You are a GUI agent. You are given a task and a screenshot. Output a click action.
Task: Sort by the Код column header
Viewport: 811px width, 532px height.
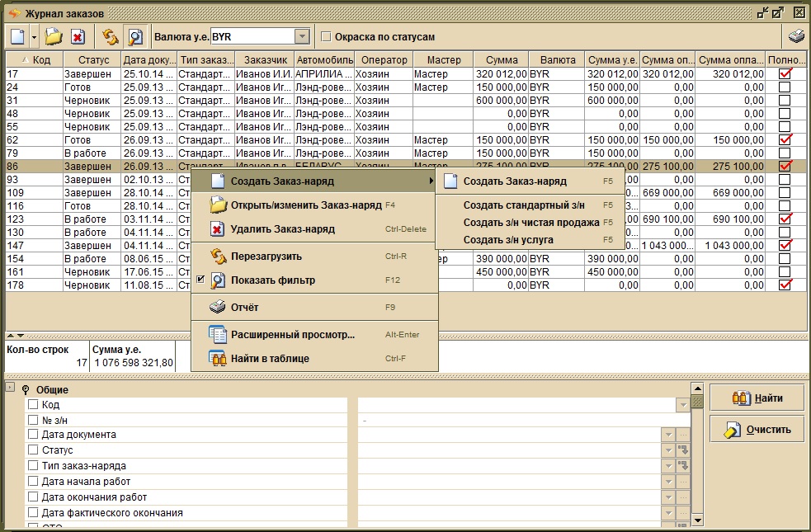[x=34, y=60]
